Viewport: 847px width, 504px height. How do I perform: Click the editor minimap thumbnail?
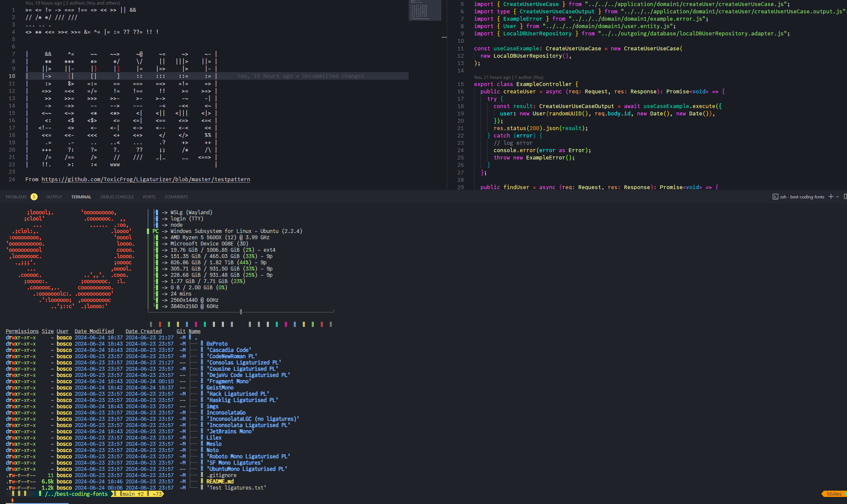(x=424, y=10)
